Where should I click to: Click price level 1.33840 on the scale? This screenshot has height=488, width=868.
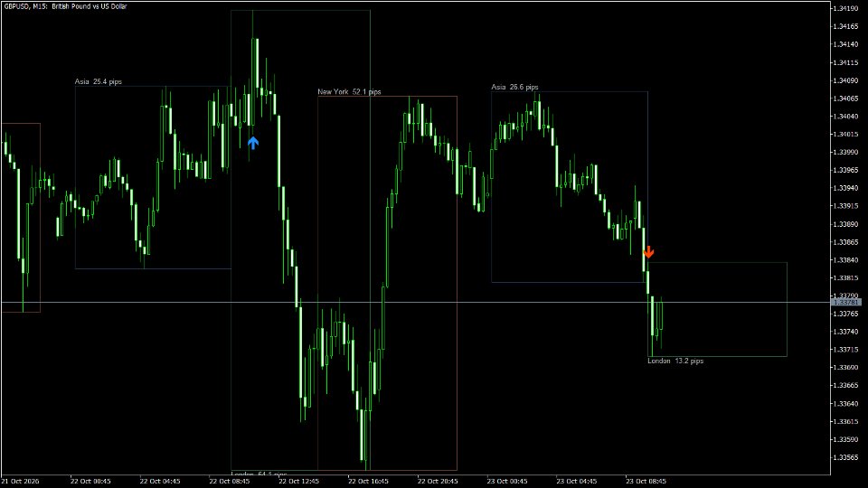[847, 260]
